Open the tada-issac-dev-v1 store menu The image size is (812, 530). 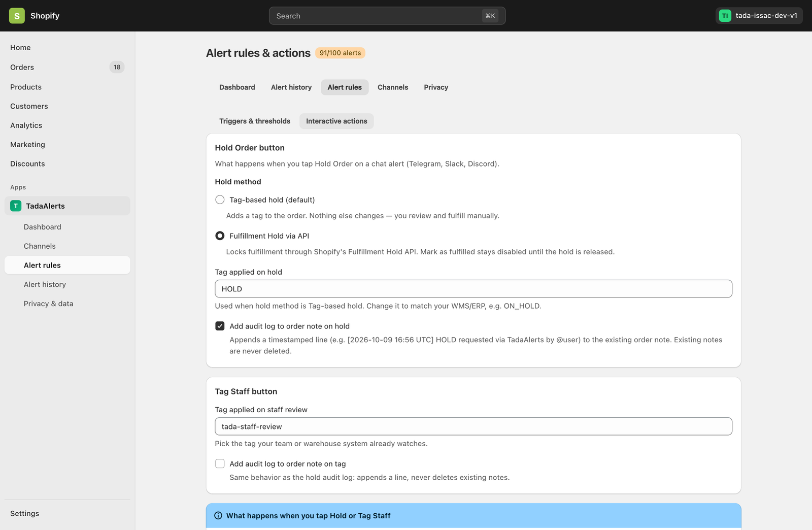[x=759, y=16]
